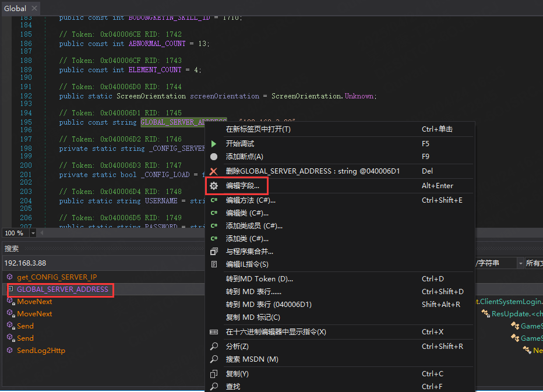Click the breakpoint circle icon beside 添加断点
Screen dimensions: 543x392
click(x=214, y=157)
